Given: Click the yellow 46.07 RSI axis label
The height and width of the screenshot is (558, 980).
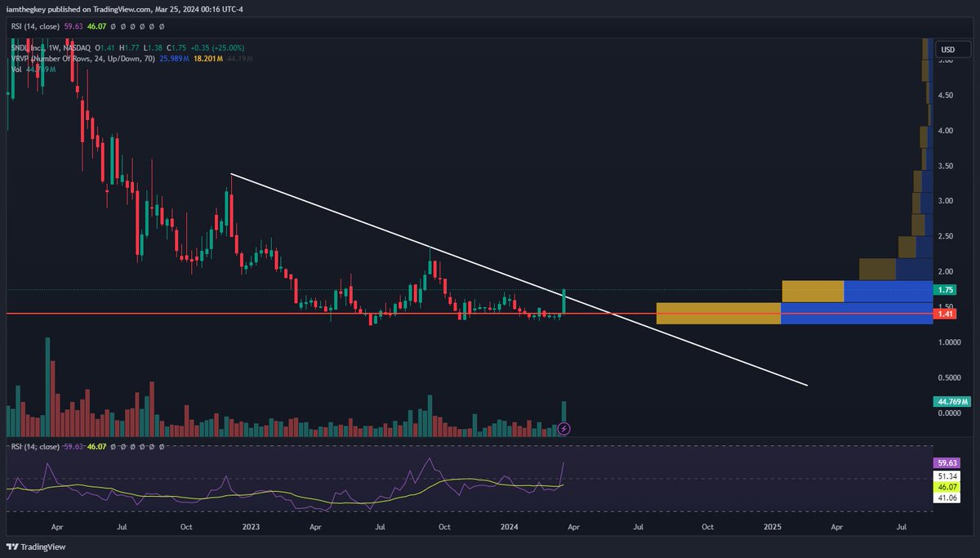Looking at the screenshot, I should pyautogui.click(x=946, y=485).
